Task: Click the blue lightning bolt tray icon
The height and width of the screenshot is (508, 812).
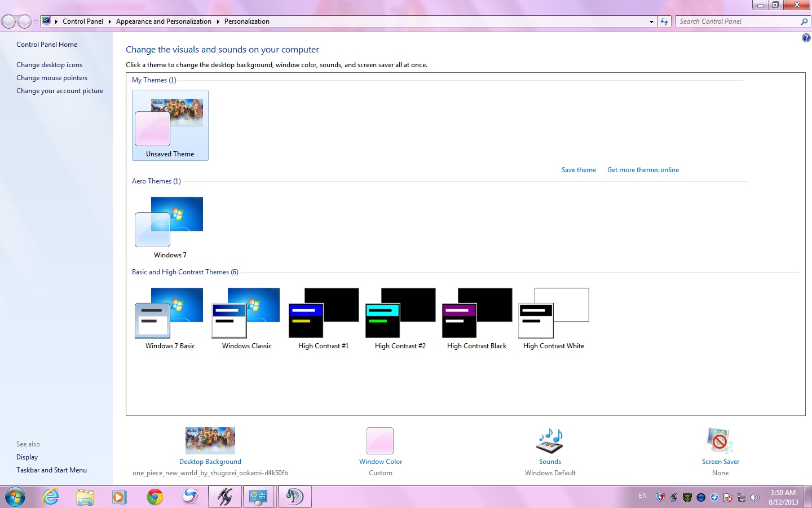Action: click(714, 497)
